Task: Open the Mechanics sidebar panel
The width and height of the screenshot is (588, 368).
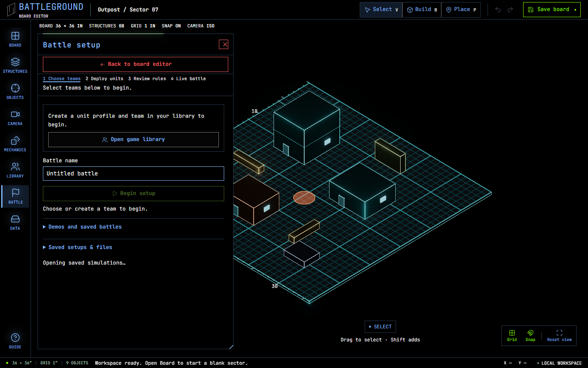Action: [15, 144]
